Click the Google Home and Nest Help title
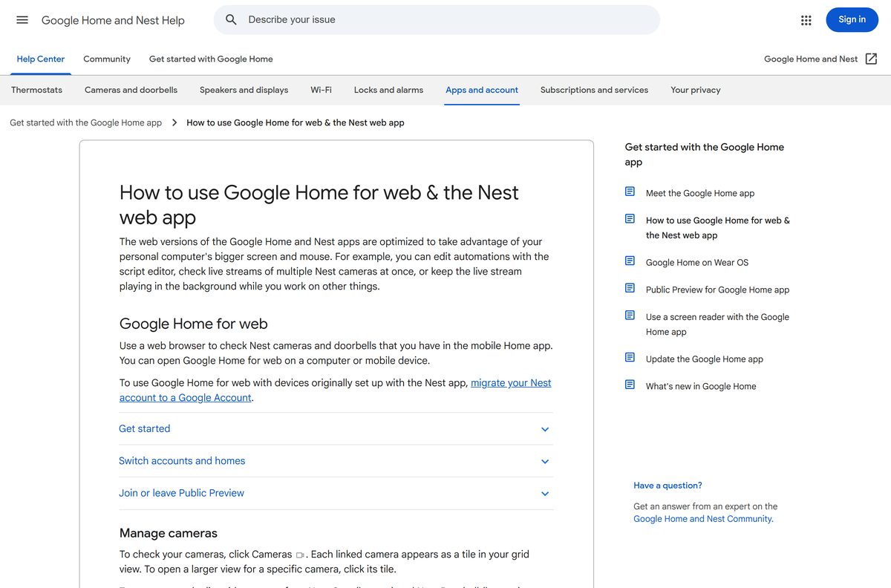 [x=113, y=20]
